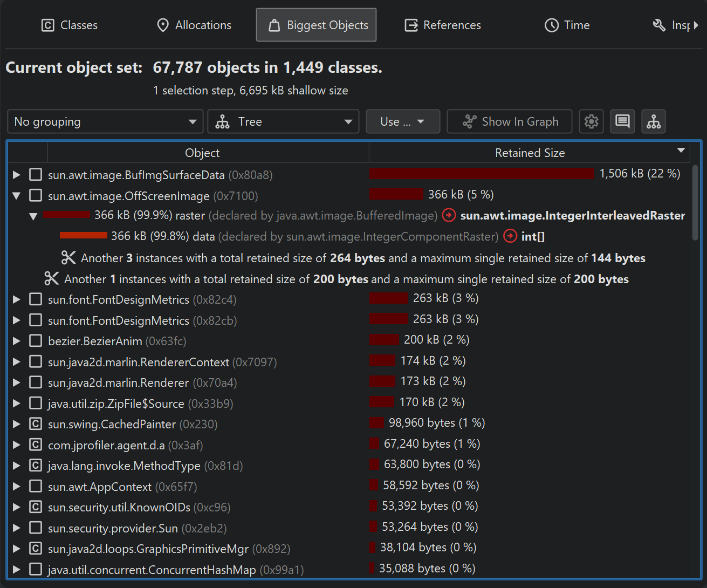Viewport: 707px width, 588px height.
Task: Check the BufImgSurfaceData checkbox
Action: pyautogui.click(x=36, y=175)
